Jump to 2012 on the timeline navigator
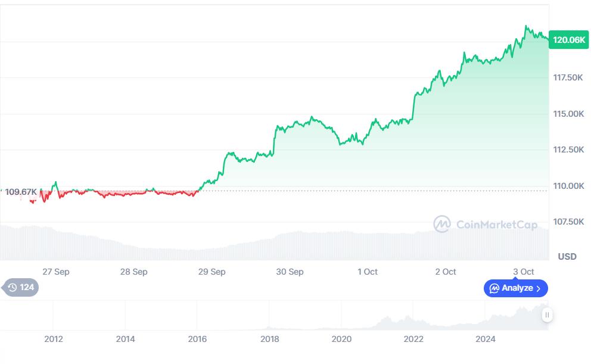 54,339
